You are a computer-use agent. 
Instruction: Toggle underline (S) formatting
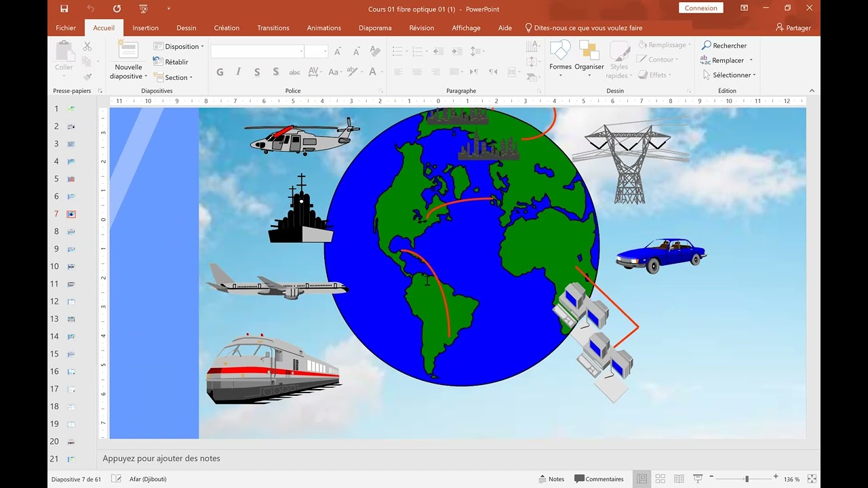tap(257, 72)
